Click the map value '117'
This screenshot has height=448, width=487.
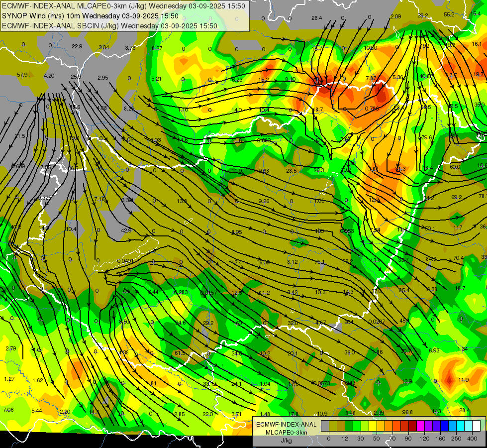(x=458, y=227)
